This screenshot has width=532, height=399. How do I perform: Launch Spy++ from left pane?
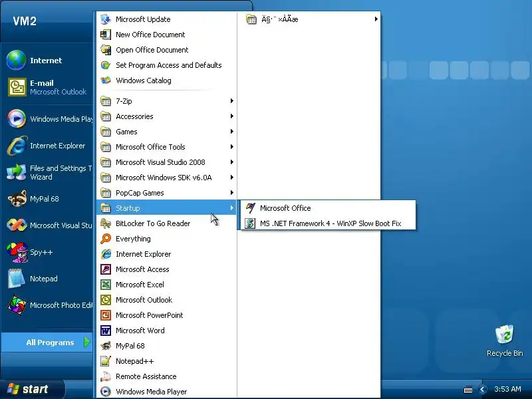click(x=47, y=252)
